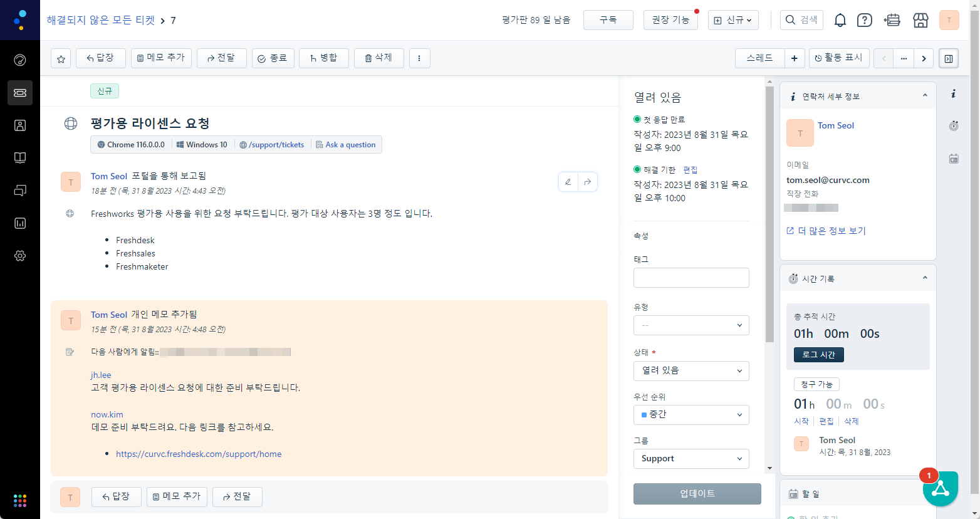Open the user profile avatar in top bar
The height and width of the screenshot is (519, 980).
[x=949, y=20]
